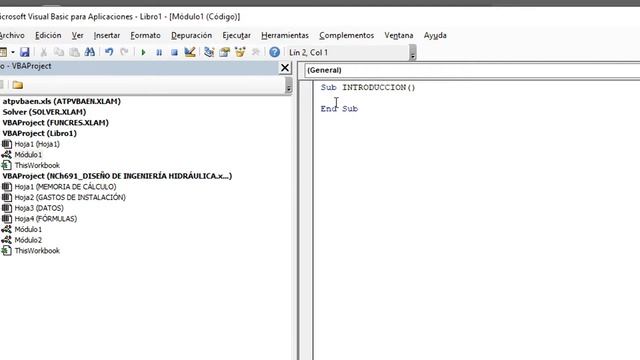Select Módulo2 module

(x=28, y=240)
